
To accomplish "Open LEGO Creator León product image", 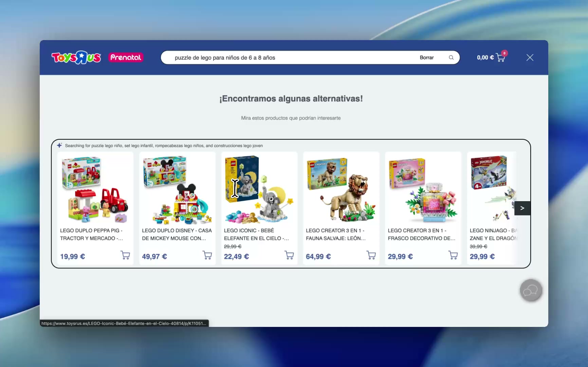I will (341, 189).
